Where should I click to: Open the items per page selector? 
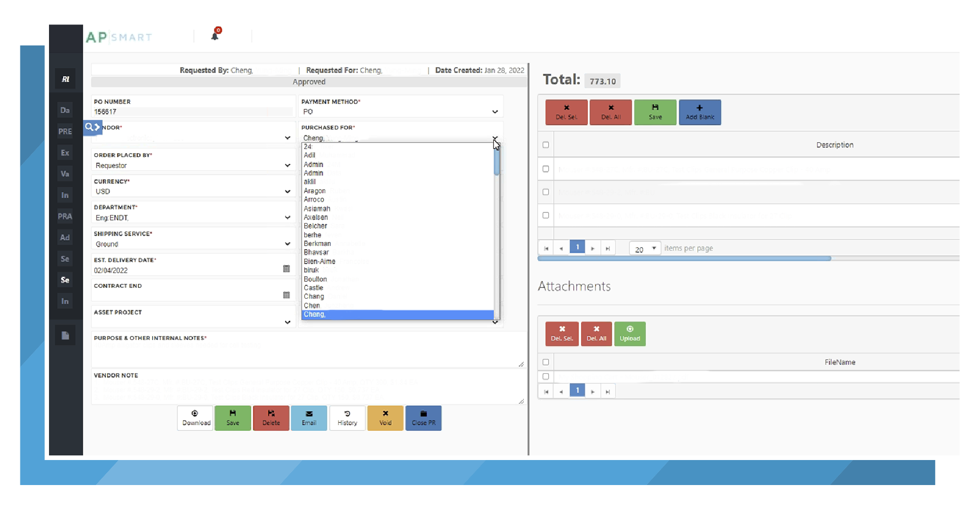645,248
